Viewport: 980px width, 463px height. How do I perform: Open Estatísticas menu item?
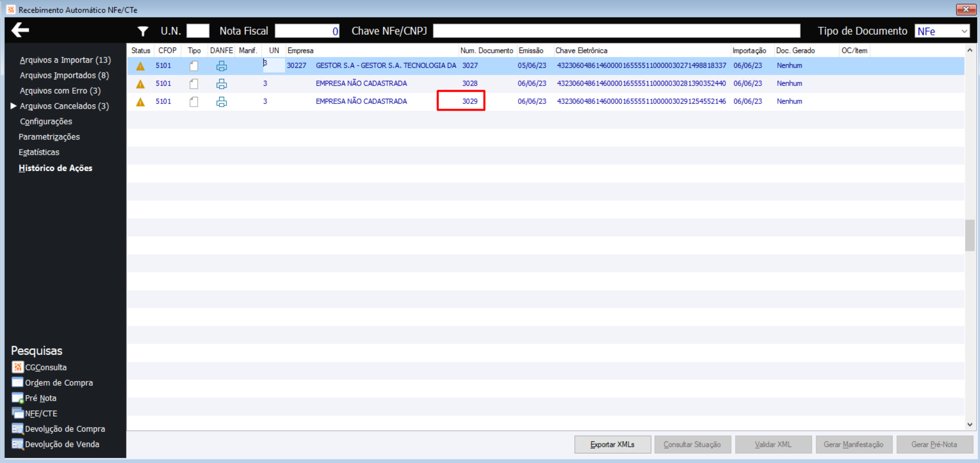coord(39,152)
